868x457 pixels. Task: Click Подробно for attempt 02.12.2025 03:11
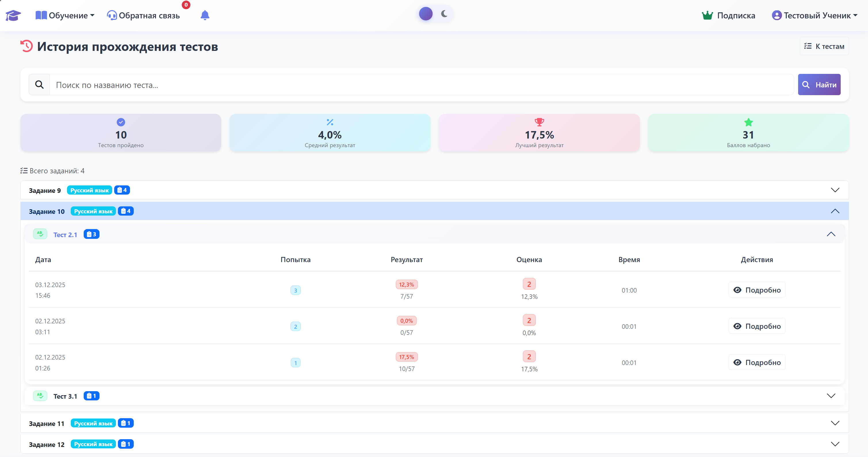(757, 326)
